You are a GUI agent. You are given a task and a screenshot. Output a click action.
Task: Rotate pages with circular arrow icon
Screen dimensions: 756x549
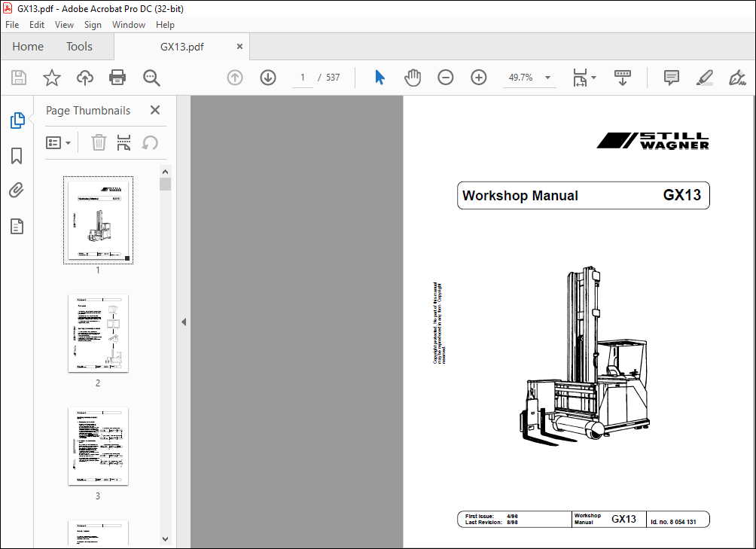pos(150,142)
